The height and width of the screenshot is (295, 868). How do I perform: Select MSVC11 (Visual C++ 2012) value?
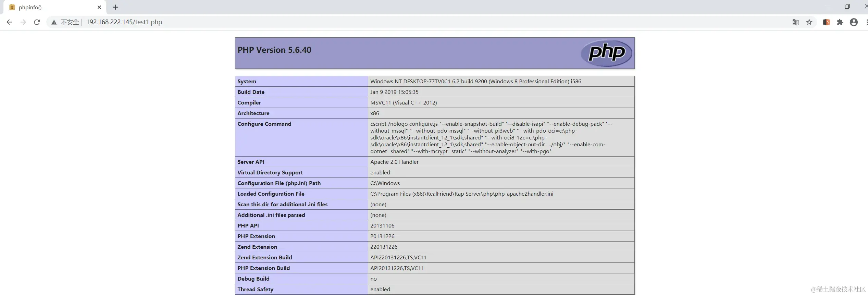[x=404, y=103]
